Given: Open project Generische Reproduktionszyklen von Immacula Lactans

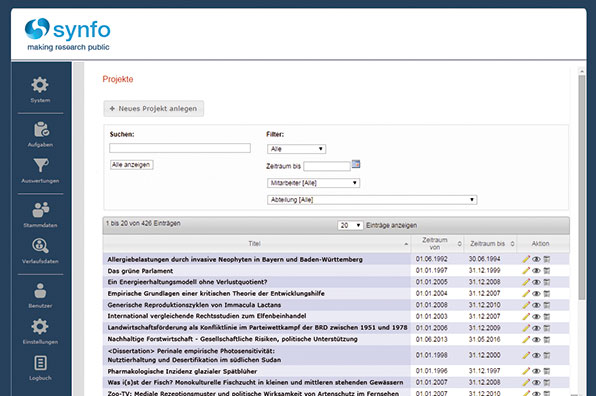Looking at the screenshot, I should point(194,305).
